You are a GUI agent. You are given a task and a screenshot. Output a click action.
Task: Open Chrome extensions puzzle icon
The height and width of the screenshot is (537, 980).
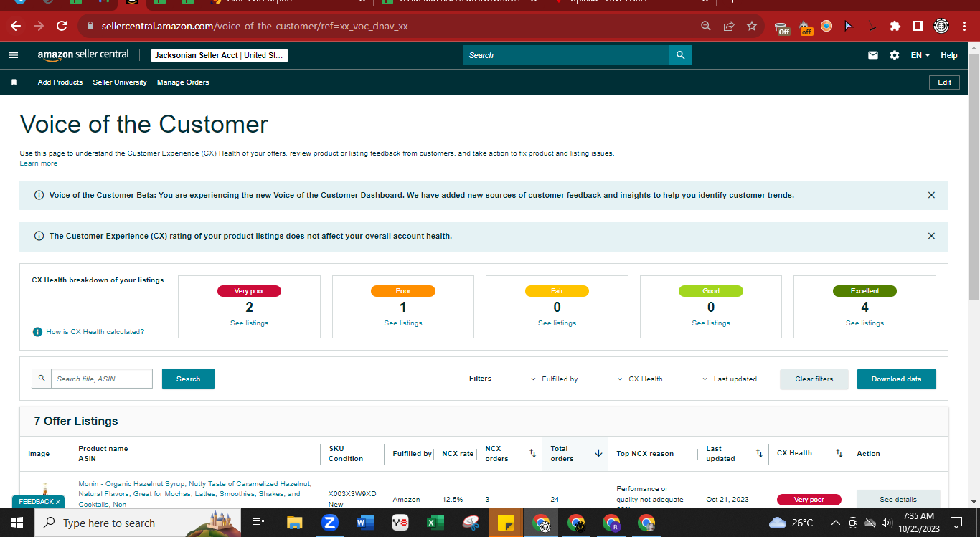pyautogui.click(x=895, y=26)
